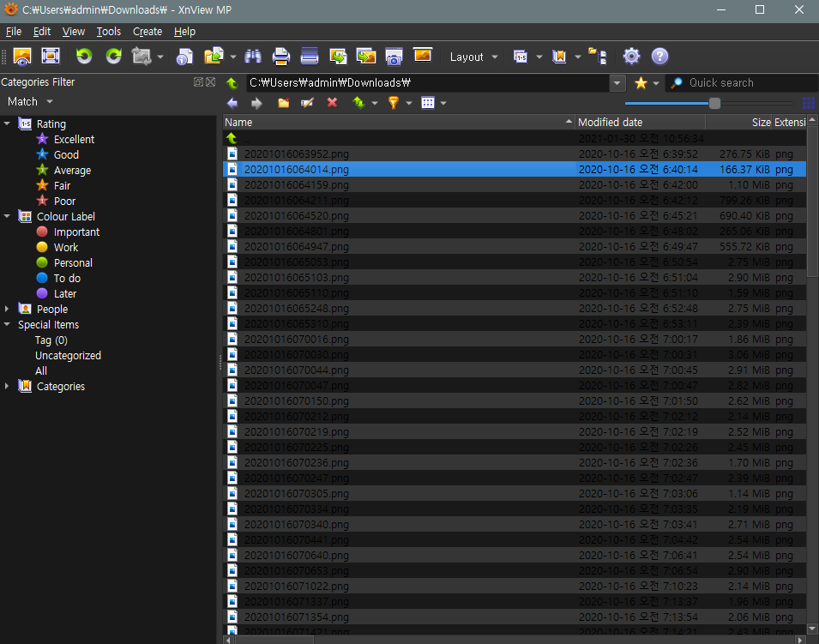Expand the People tree node
Viewport: 819px width, 644px height.
8,309
